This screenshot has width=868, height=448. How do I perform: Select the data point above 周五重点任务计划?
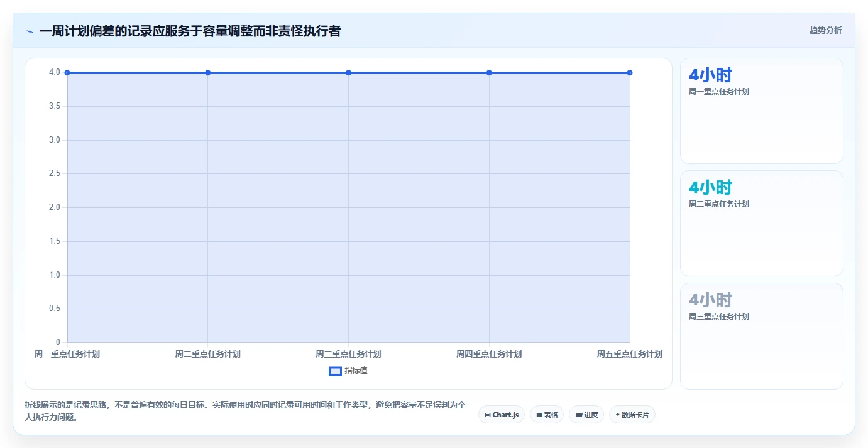(630, 73)
